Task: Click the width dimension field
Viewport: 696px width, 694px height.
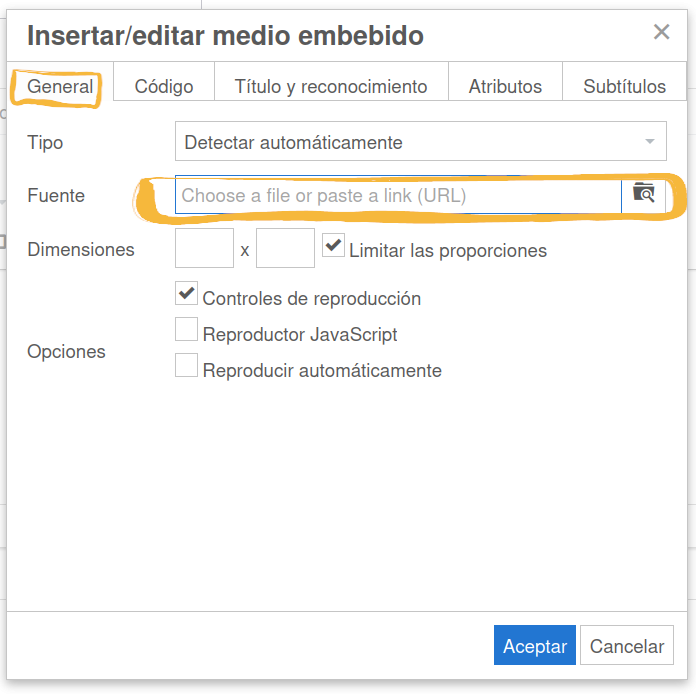Action: coord(204,248)
